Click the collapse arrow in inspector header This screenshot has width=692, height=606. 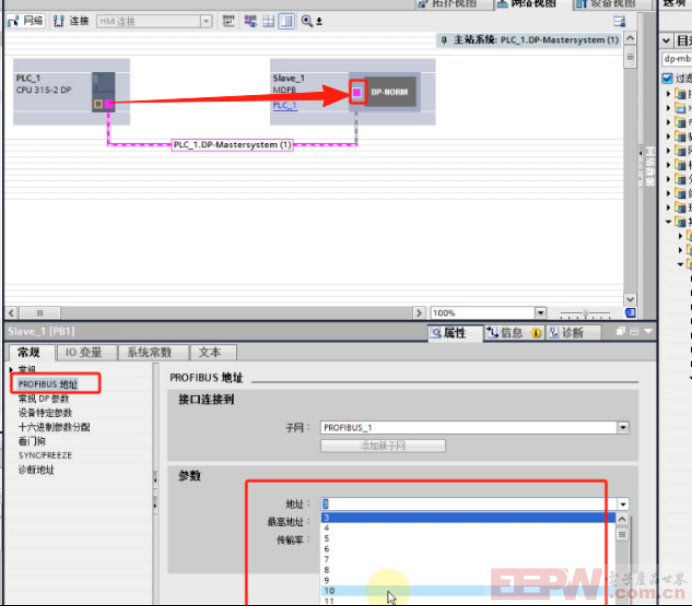tap(648, 331)
